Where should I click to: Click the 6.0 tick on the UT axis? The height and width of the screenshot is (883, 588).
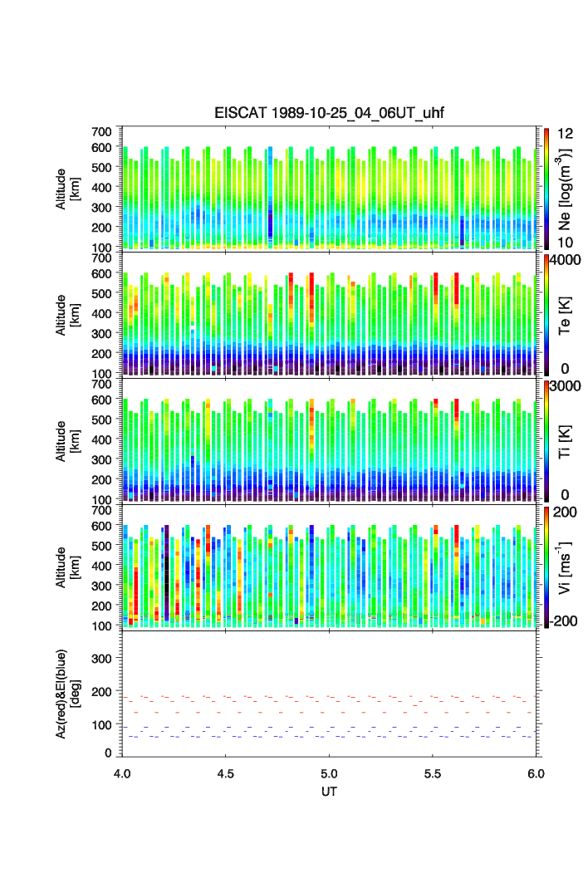tap(536, 773)
